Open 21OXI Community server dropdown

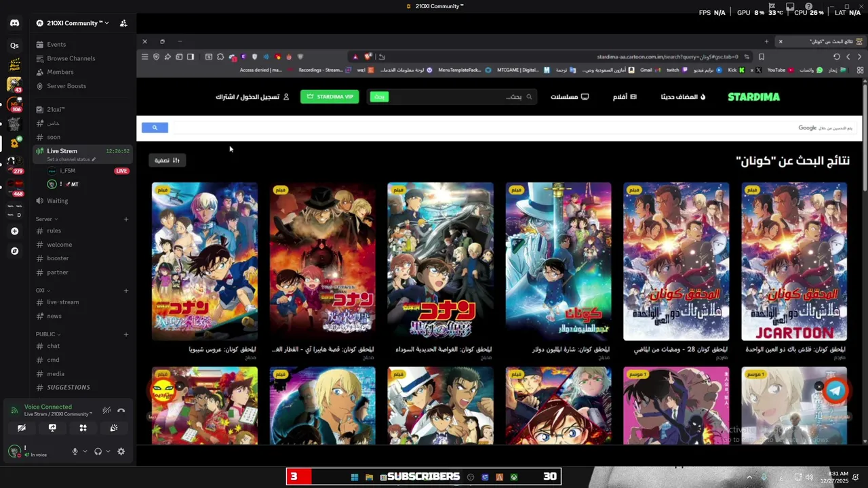[73, 23]
